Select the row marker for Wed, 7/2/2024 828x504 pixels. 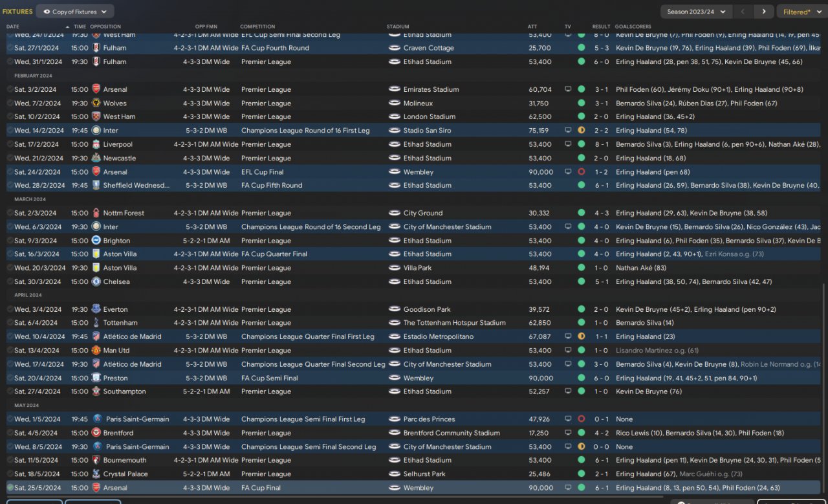(10, 103)
